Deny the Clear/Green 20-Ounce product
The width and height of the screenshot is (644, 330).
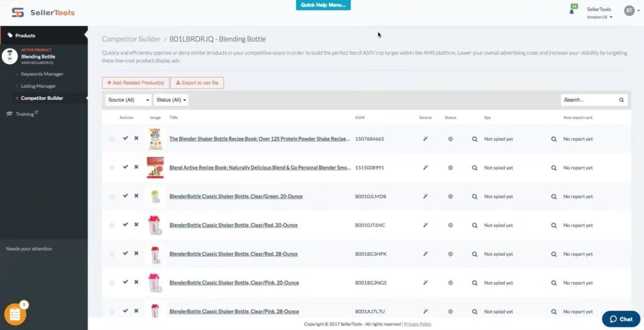(x=136, y=195)
